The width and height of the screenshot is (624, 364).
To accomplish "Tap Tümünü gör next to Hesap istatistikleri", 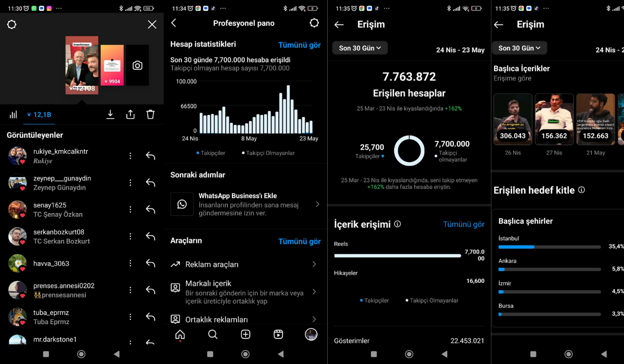I will tap(300, 45).
